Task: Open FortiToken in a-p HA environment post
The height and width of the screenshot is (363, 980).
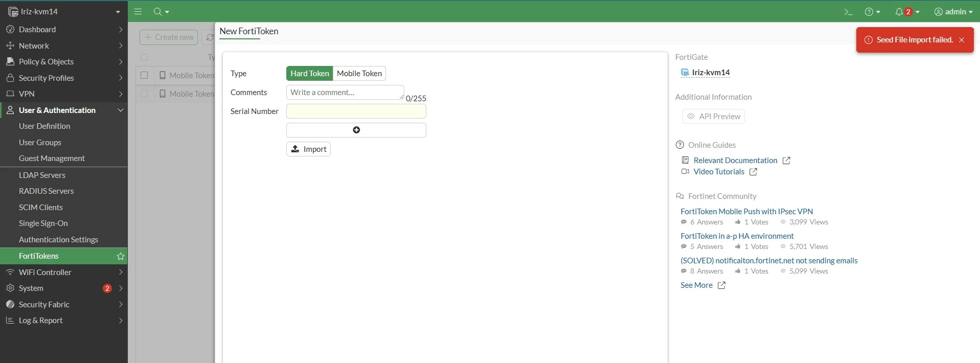Action: point(737,236)
